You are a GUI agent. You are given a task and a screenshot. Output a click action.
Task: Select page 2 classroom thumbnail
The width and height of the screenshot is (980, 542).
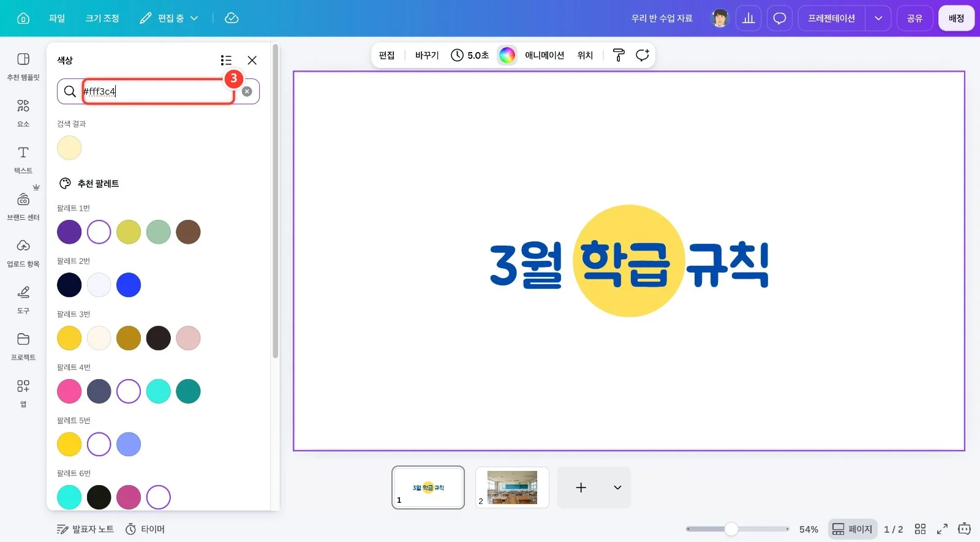[x=512, y=487]
